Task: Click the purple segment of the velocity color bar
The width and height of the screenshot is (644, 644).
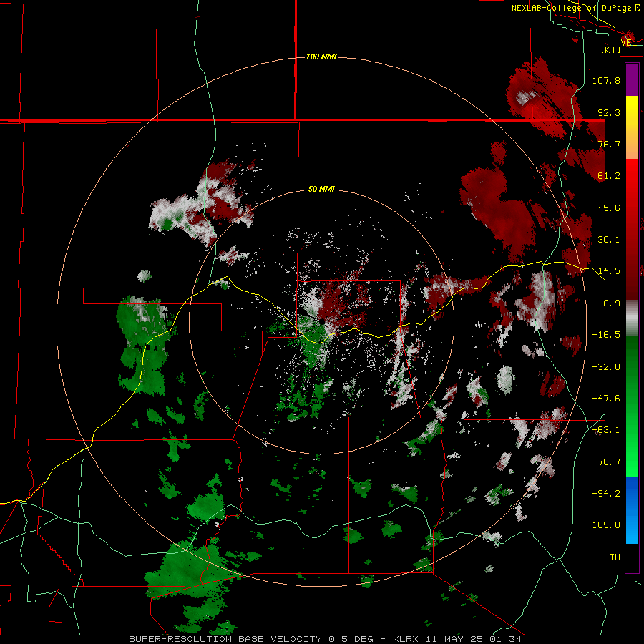Action: point(632,80)
